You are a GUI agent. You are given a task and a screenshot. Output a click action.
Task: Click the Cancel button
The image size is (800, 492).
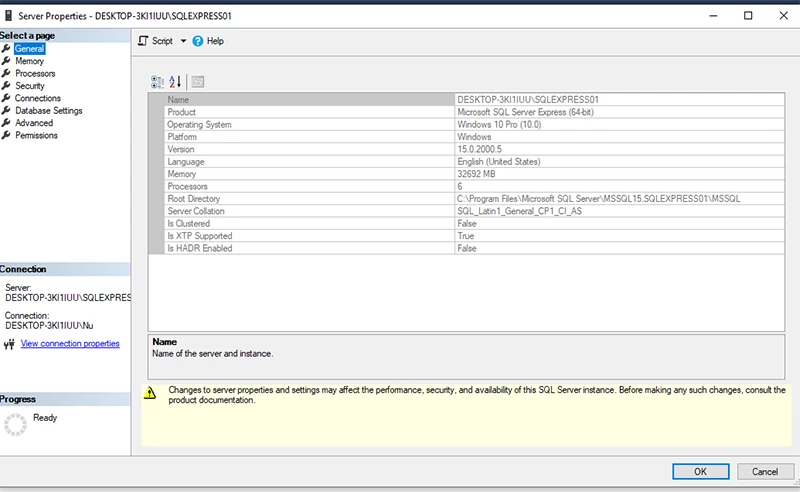coord(765,472)
